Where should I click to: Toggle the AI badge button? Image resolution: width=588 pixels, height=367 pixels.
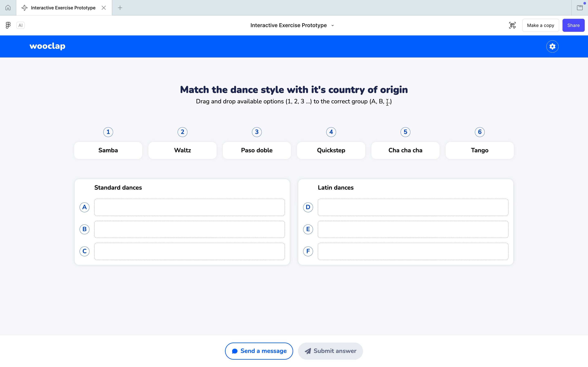click(x=20, y=25)
